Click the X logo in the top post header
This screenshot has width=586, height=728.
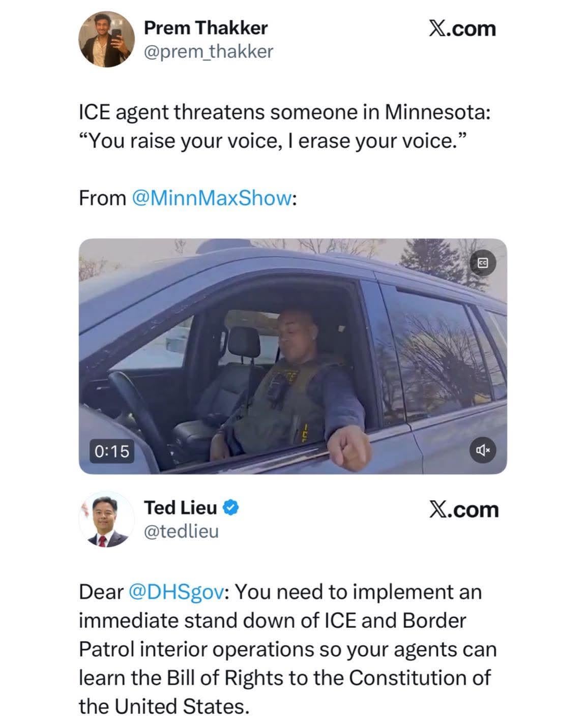point(436,28)
